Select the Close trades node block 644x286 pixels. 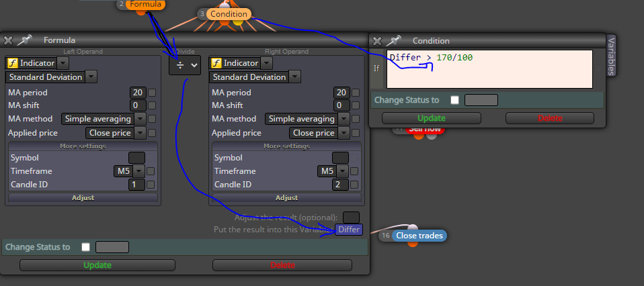419,236
